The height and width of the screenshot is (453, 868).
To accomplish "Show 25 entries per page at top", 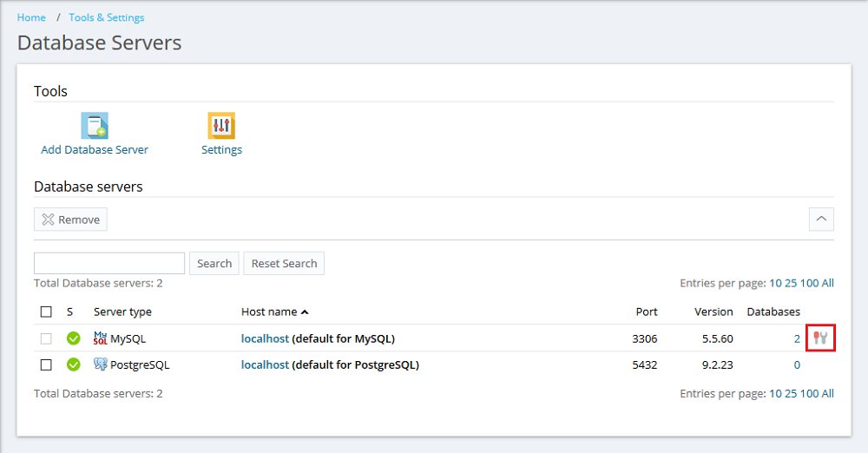I will (789, 283).
